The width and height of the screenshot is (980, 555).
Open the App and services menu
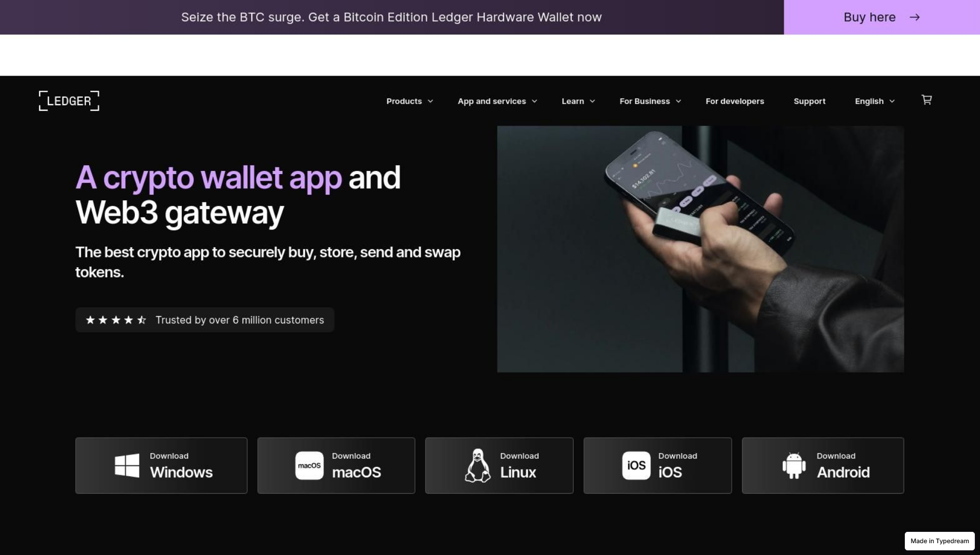(491, 101)
